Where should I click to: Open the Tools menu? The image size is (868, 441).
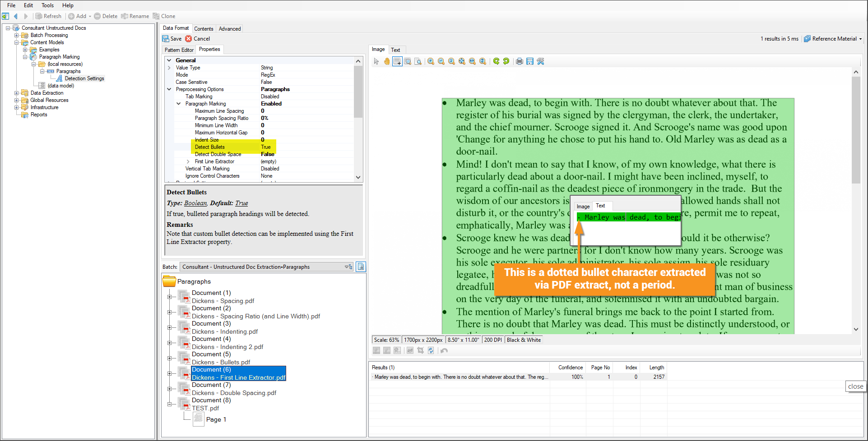(x=47, y=5)
